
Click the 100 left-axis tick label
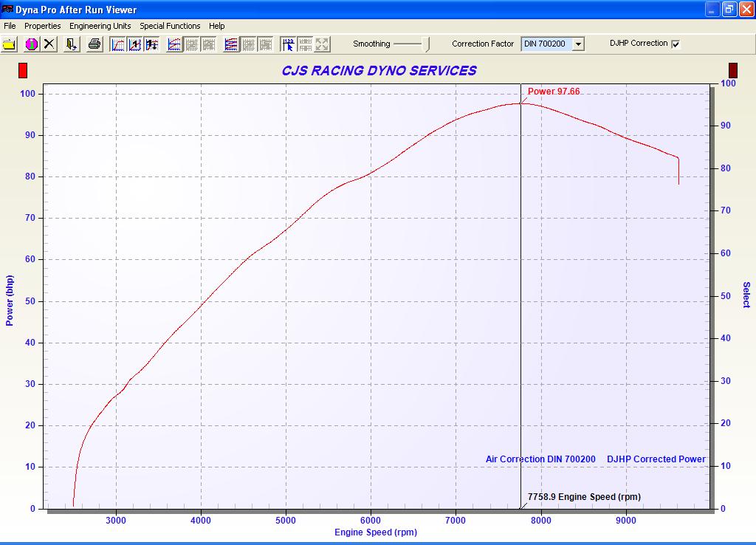coord(28,94)
